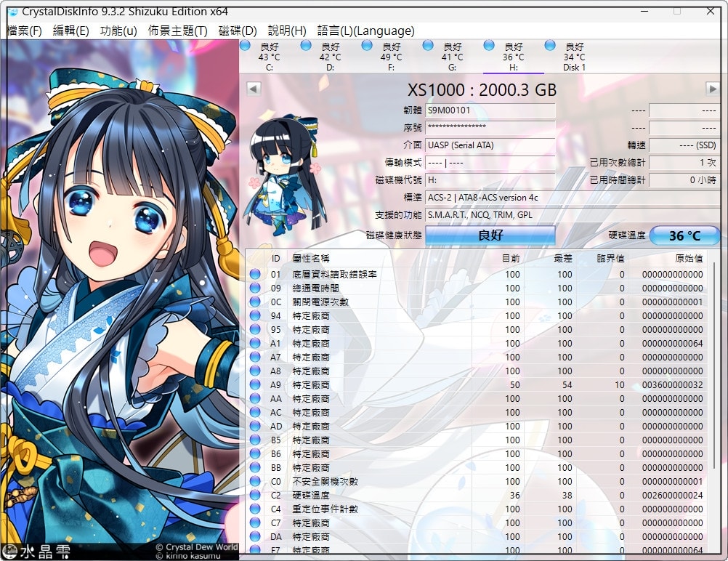Click status icon of C4 重定位事件計數
Image resolution: width=728 pixels, height=561 pixels.
tap(255, 509)
